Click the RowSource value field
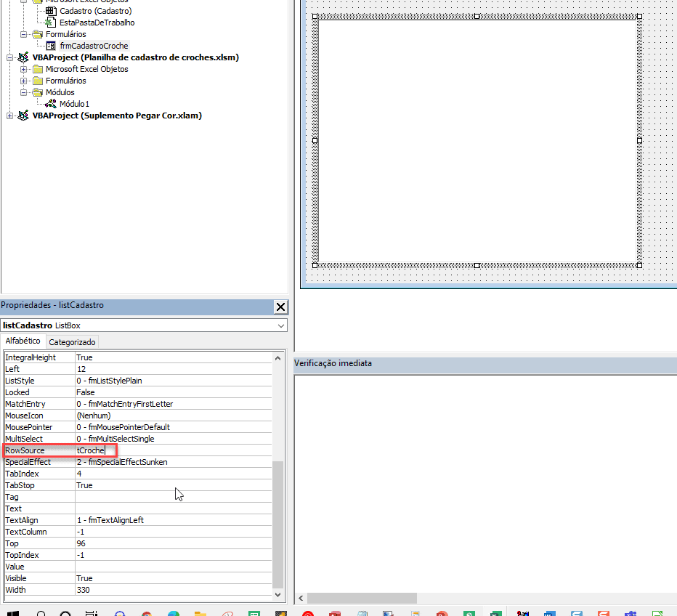 coord(174,450)
